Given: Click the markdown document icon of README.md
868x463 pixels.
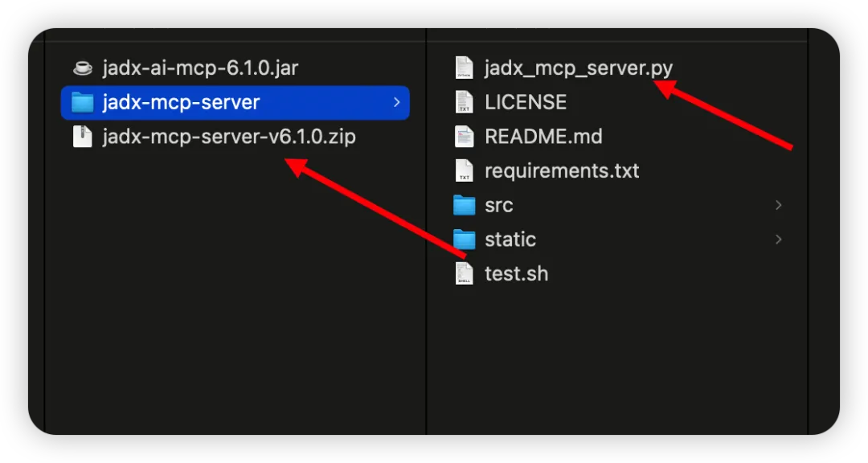Looking at the screenshot, I should pyautogui.click(x=464, y=137).
